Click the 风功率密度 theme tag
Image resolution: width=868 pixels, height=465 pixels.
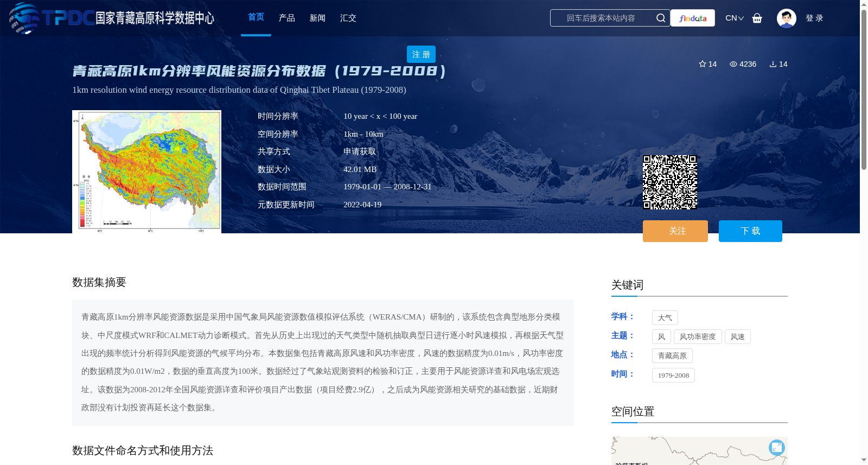coord(698,337)
